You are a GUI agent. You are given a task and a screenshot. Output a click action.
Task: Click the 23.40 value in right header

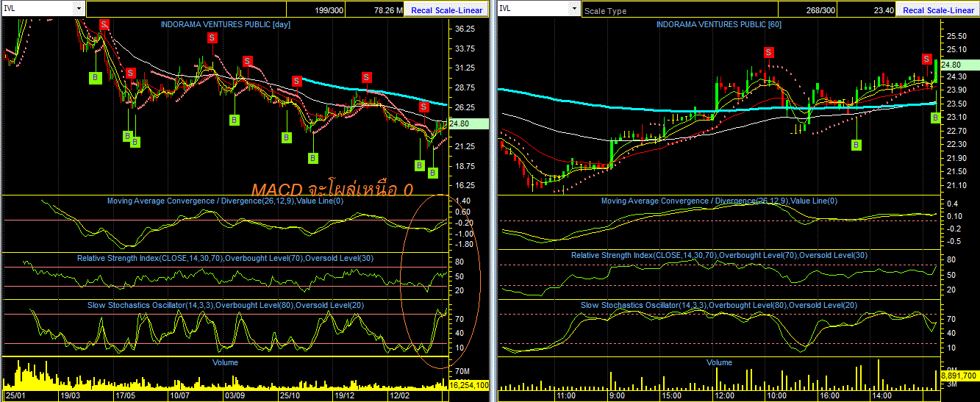pos(883,10)
